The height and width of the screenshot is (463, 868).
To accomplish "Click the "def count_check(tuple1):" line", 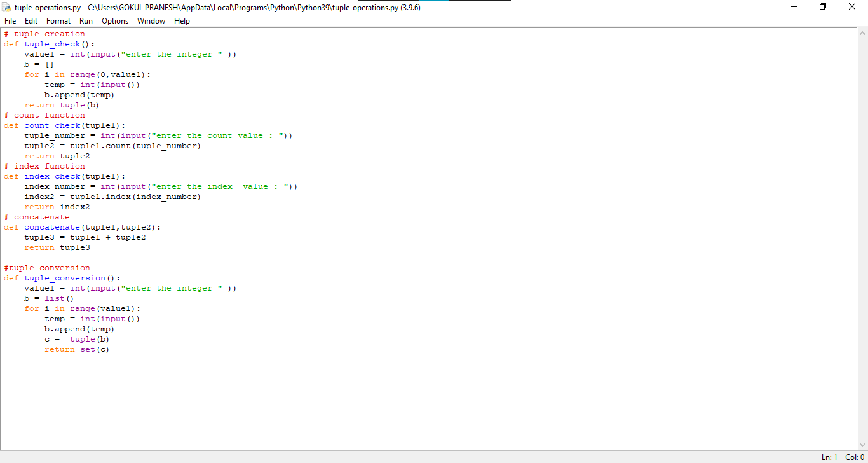I will [65, 125].
